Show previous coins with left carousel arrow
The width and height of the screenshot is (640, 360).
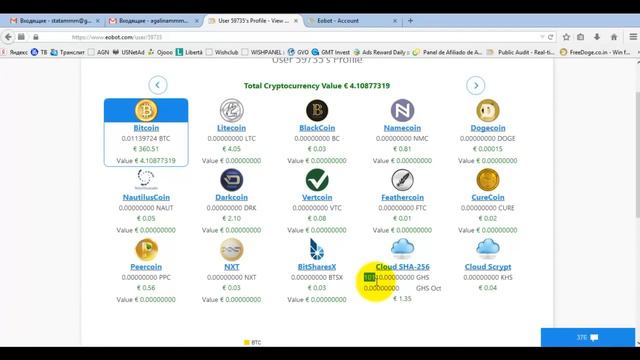coord(158,85)
